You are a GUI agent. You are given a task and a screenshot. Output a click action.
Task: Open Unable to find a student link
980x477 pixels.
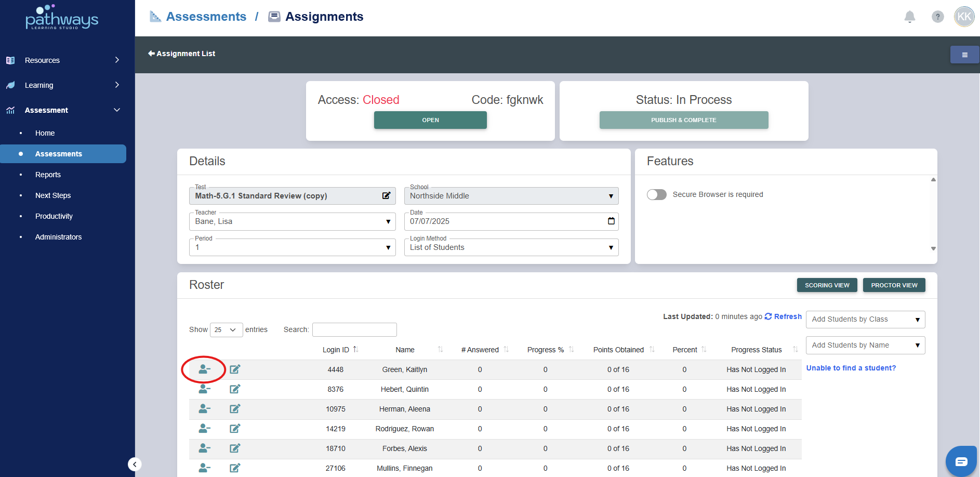tap(851, 368)
